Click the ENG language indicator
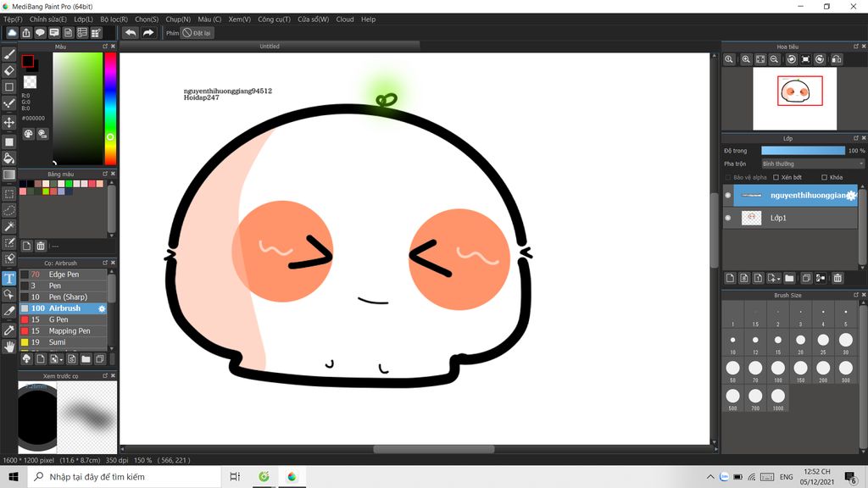This screenshot has height=488, width=868. coord(786,477)
